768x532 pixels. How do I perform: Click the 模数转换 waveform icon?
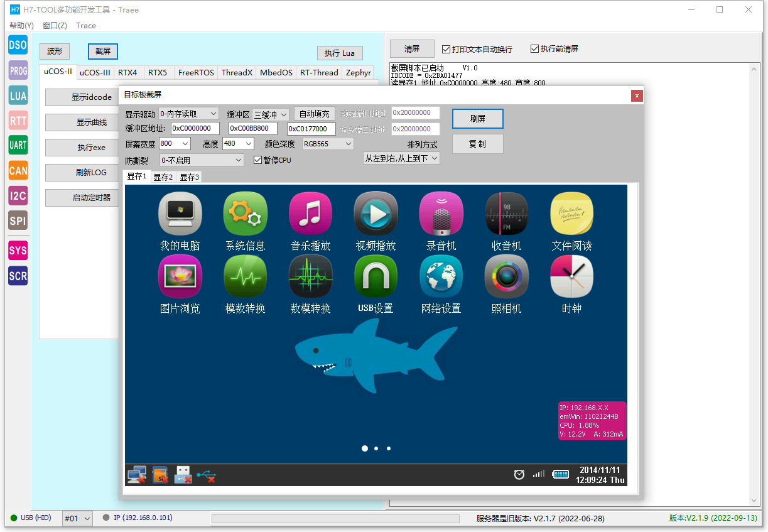pyautogui.click(x=246, y=276)
